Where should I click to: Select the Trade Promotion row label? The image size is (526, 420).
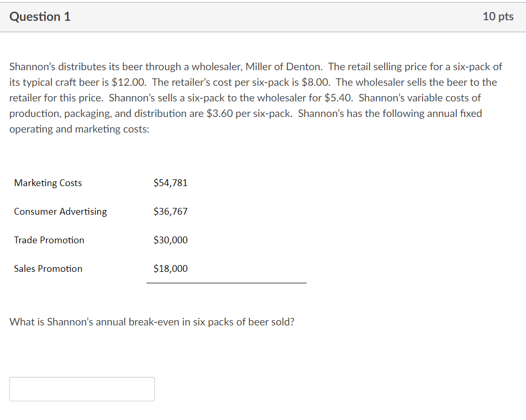coord(49,240)
